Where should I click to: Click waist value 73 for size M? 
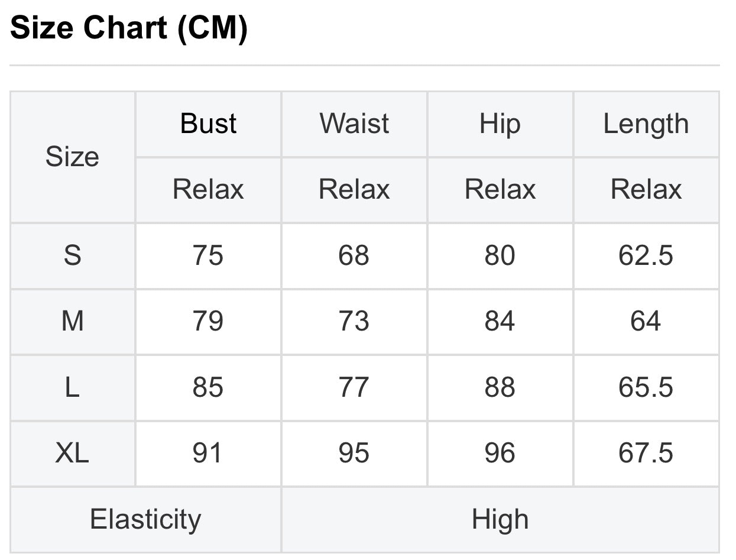(x=354, y=322)
